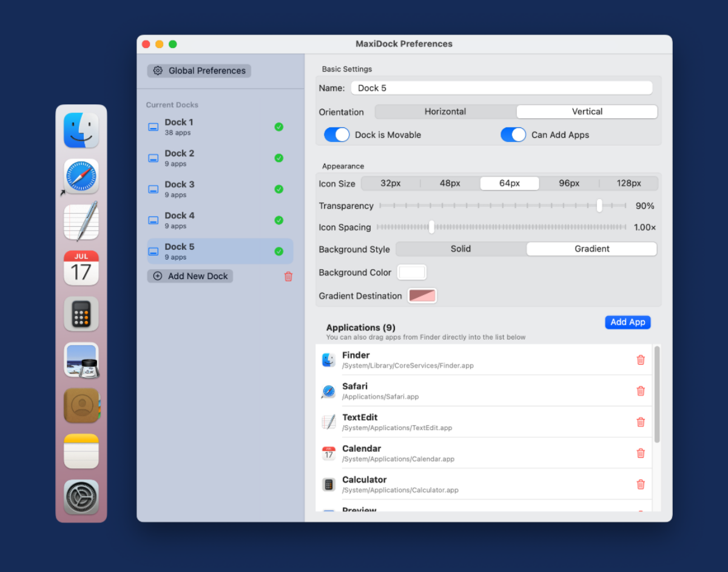728x572 pixels.
Task: Remove Calendar using its trash icon
Action: (641, 453)
